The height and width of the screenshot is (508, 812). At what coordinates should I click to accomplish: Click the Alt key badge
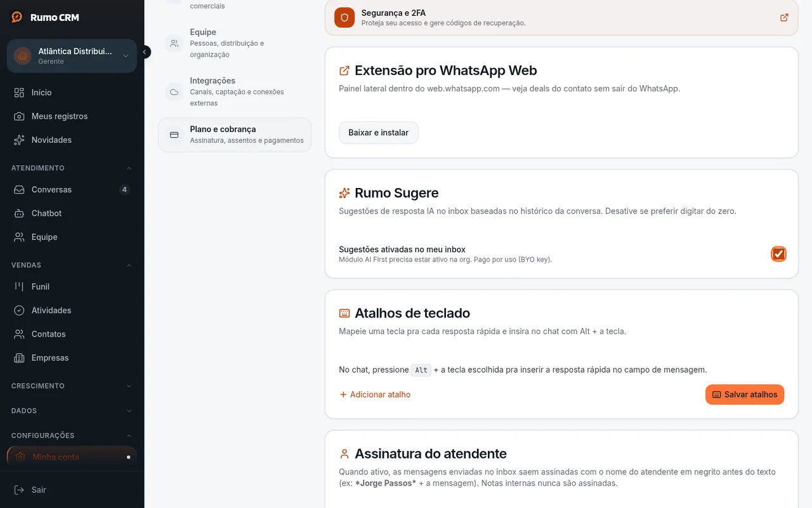(x=421, y=370)
